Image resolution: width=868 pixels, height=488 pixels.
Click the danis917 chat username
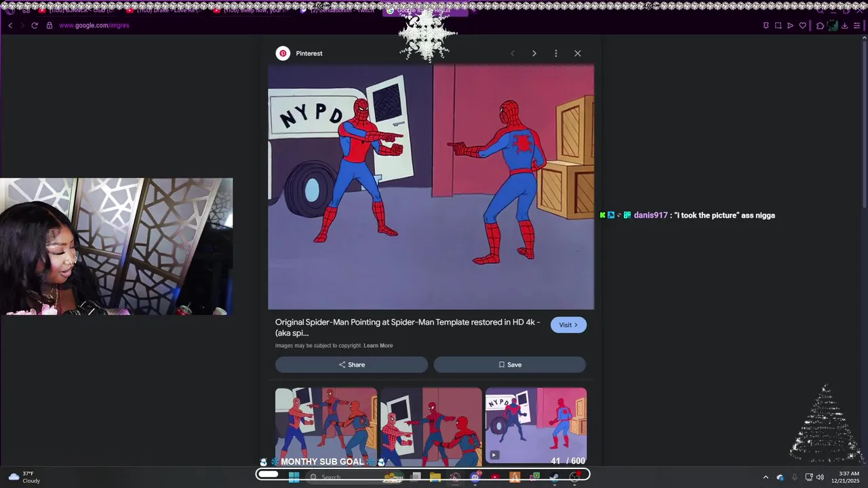(650, 216)
